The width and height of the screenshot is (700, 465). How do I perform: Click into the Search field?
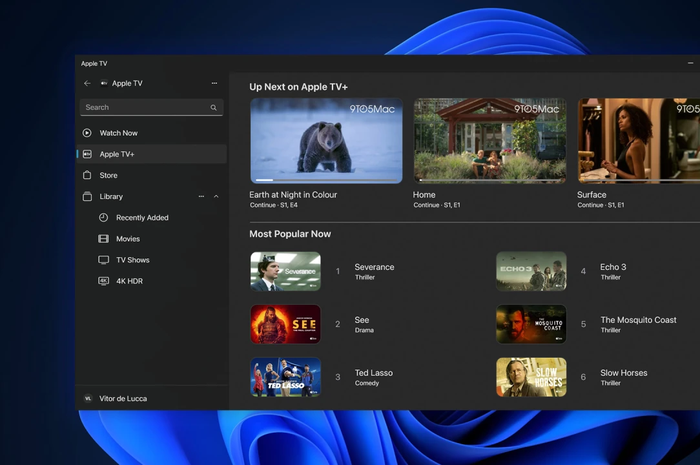151,107
